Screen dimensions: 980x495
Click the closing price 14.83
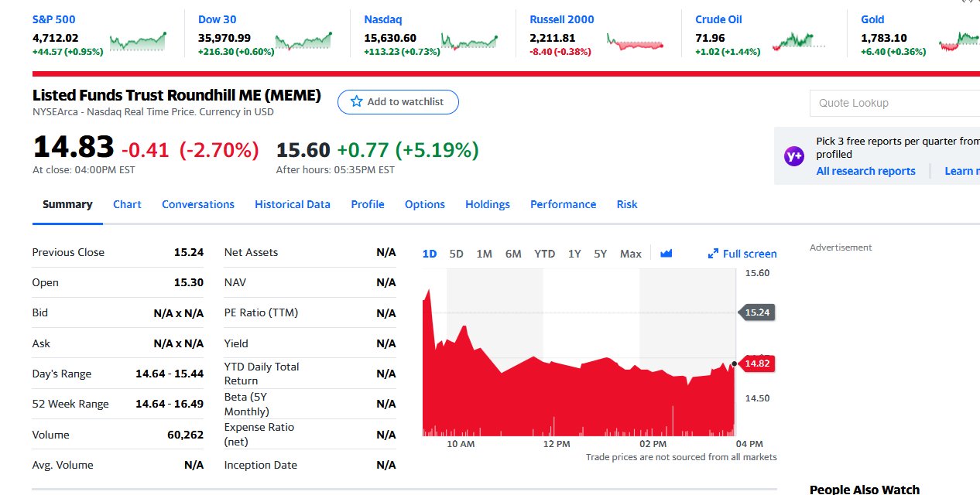74,147
